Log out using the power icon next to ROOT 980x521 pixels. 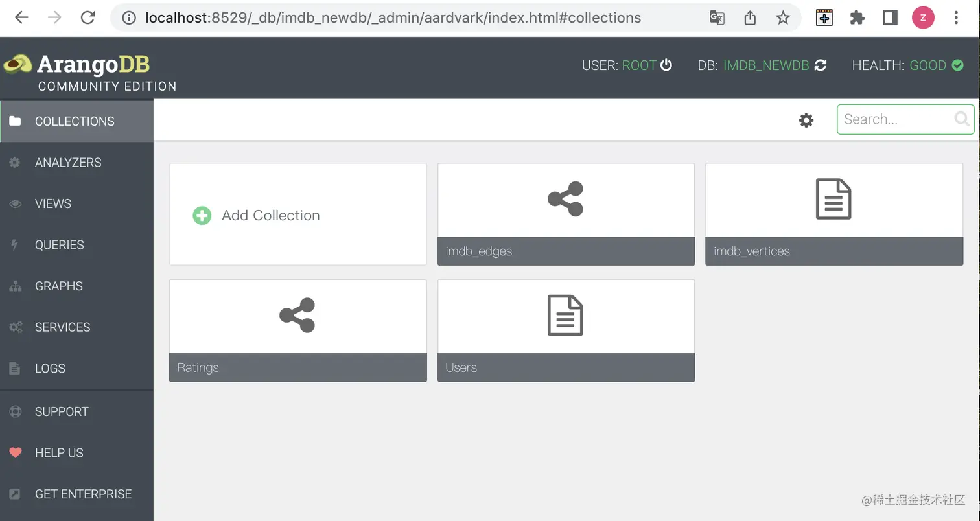(x=666, y=65)
